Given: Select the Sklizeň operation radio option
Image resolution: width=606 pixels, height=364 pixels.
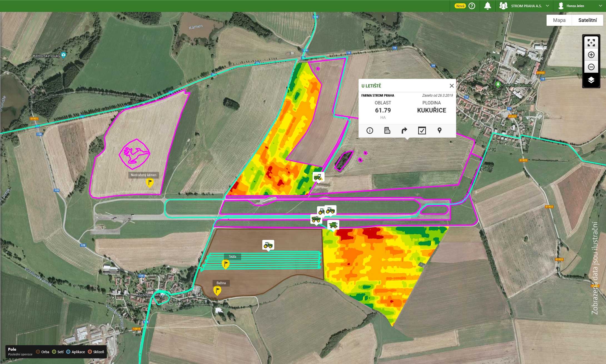Looking at the screenshot, I should (x=90, y=352).
